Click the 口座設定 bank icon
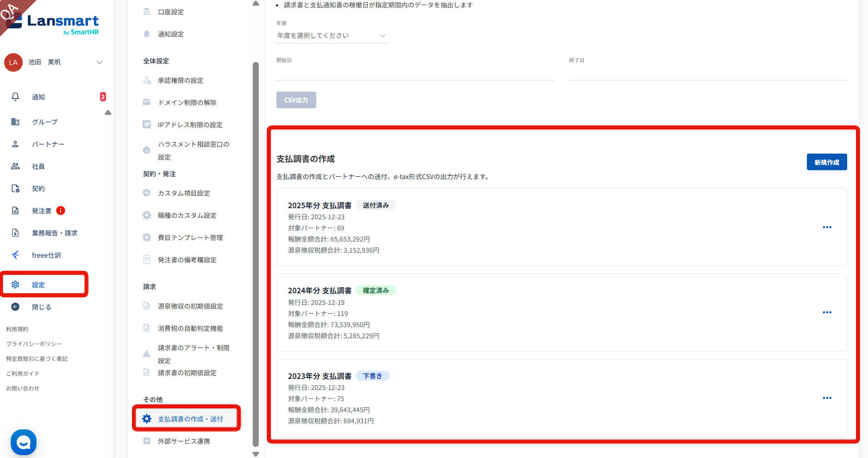868x458 pixels. [147, 12]
